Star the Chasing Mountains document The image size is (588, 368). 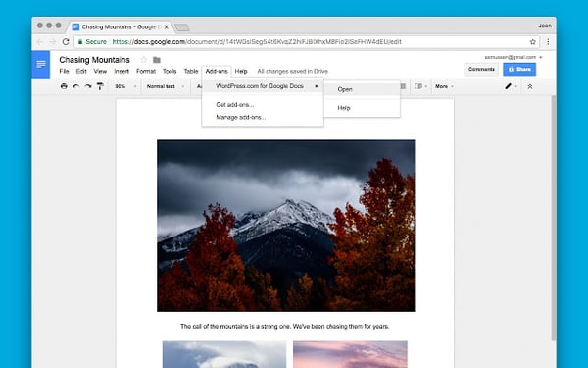pyautogui.click(x=144, y=60)
